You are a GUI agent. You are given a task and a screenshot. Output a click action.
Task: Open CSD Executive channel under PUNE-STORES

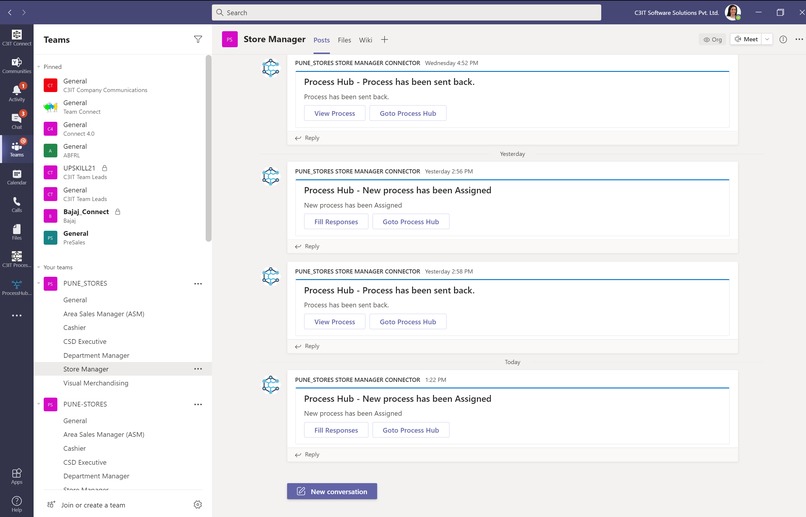click(x=85, y=462)
